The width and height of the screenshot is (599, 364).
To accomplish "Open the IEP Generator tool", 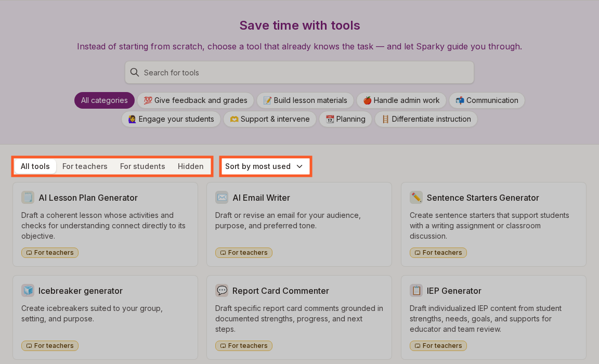I will [493, 317].
